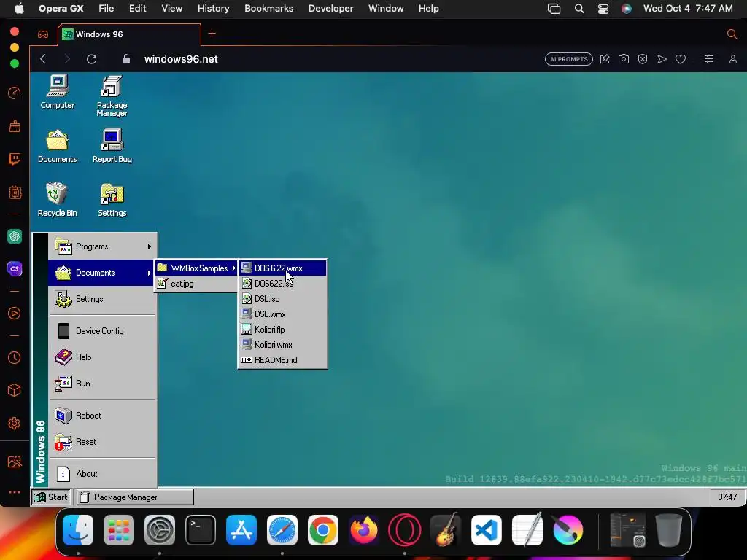Open Visual Studio Code from Dock
This screenshot has height=560, width=747.
tap(487, 530)
